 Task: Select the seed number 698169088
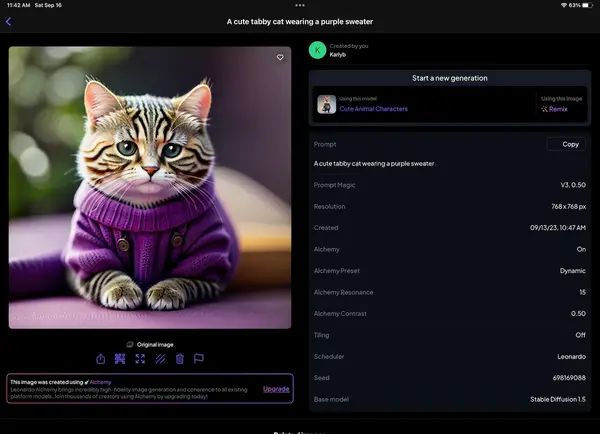click(x=569, y=378)
